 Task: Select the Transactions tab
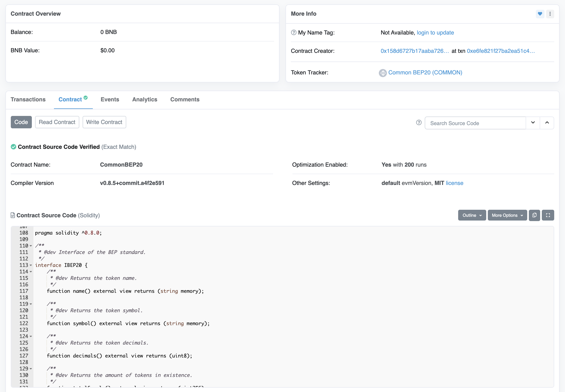pyautogui.click(x=28, y=99)
